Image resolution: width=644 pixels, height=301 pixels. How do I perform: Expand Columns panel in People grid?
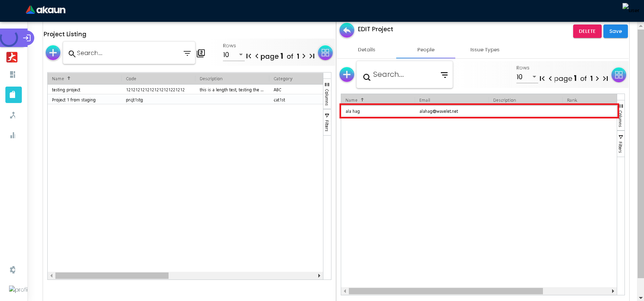tap(621, 115)
